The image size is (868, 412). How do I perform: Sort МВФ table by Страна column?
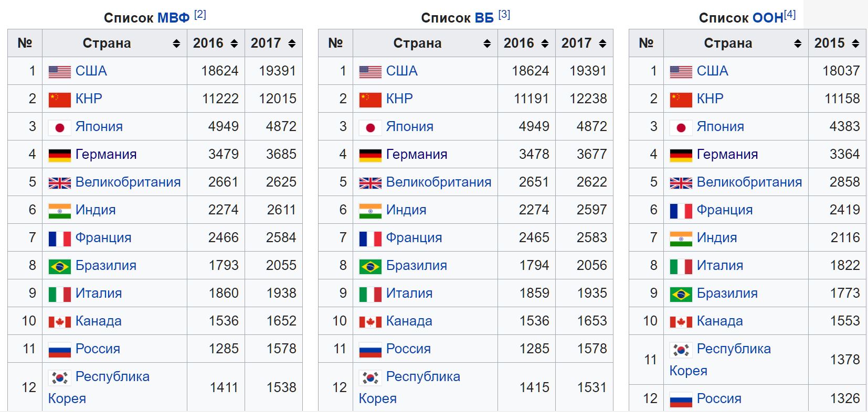tap(176, 44)
